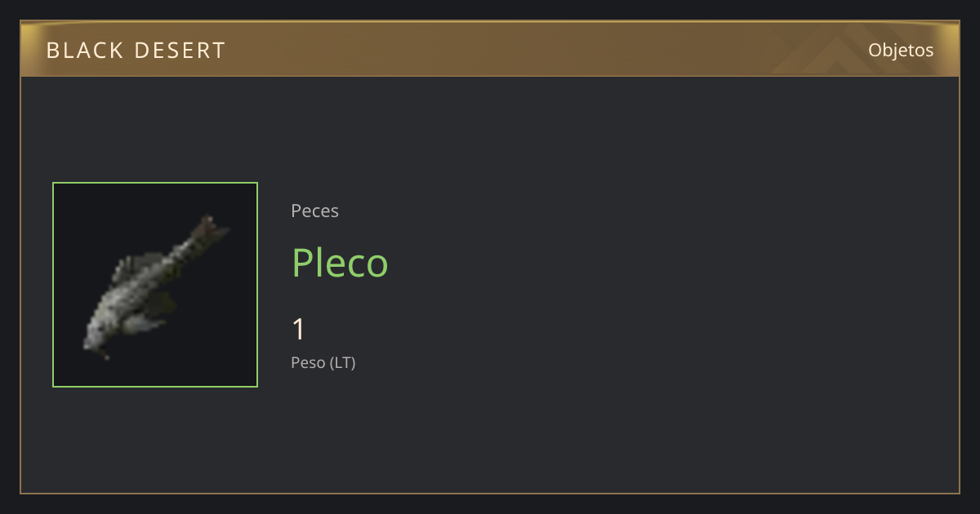Click the BLACK DESERT header title
Viewport: 980px width, 514px height.
pyautogui.click(x=136, y=51)
